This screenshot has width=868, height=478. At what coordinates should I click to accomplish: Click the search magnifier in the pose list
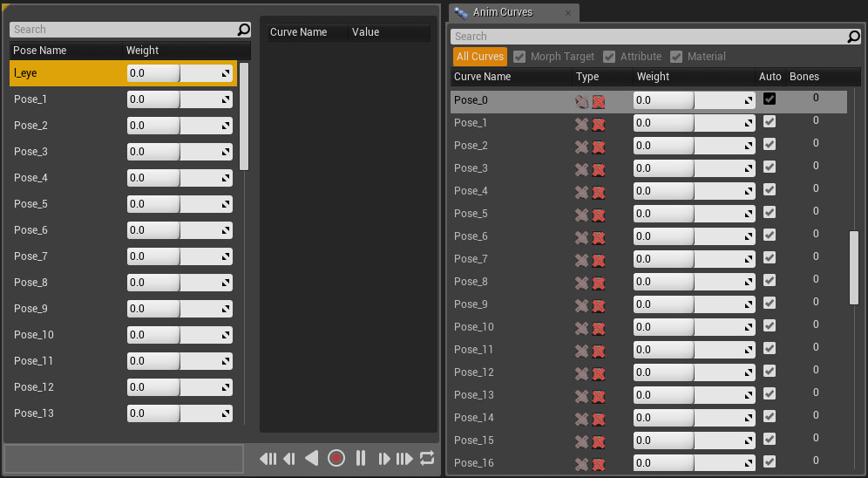(243, 30)
